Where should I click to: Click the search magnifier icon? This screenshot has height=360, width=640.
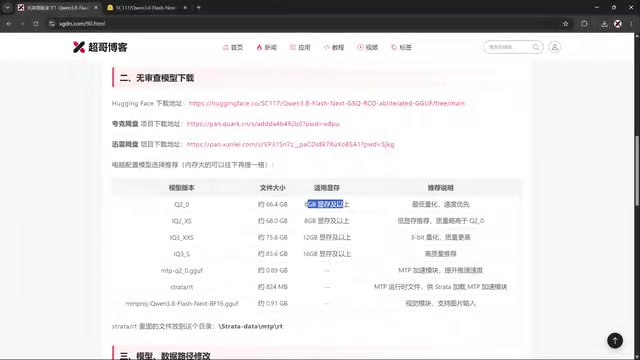coord(536,47)
